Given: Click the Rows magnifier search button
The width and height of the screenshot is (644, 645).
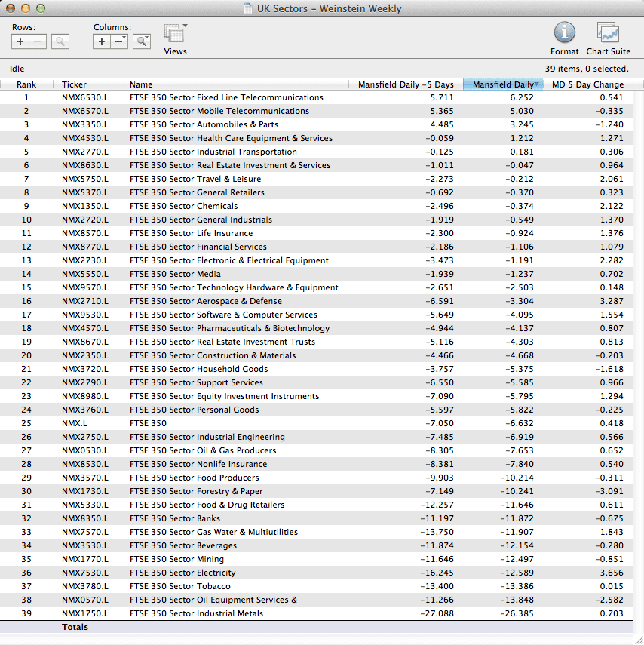Looking at the screenshot, I should (60, 41).
